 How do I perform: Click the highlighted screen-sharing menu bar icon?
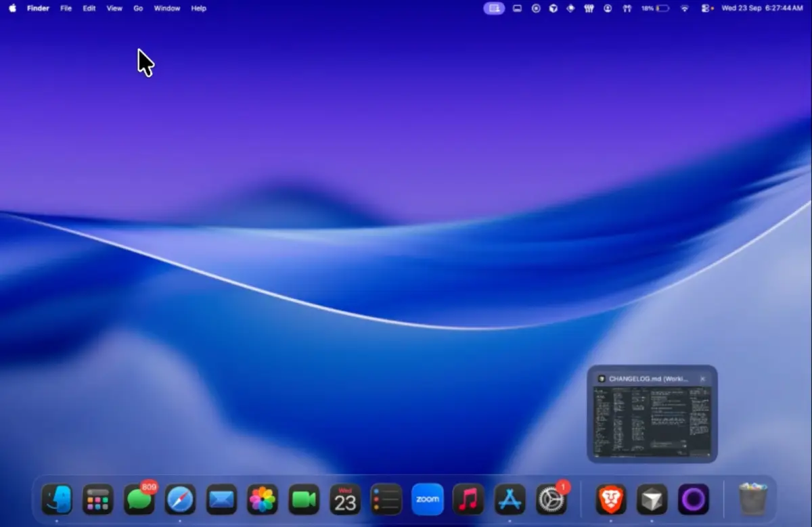[x=494, y=8]
